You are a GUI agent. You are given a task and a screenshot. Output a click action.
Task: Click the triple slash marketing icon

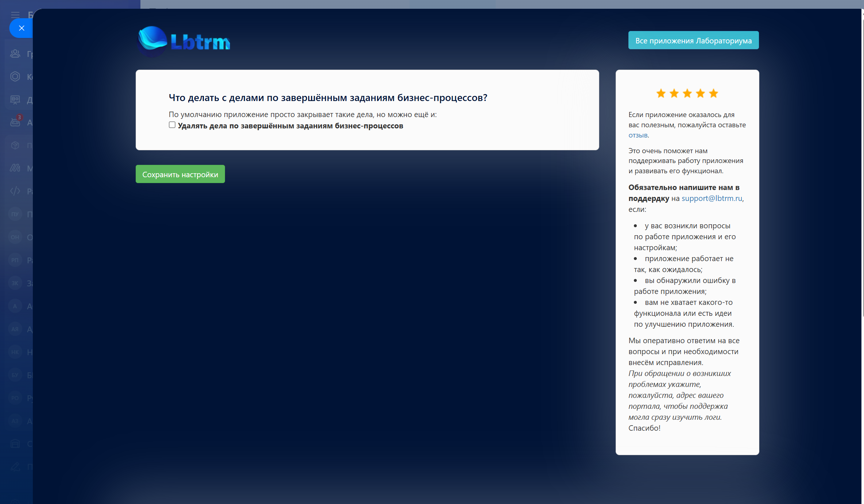[x=15, y=168]
